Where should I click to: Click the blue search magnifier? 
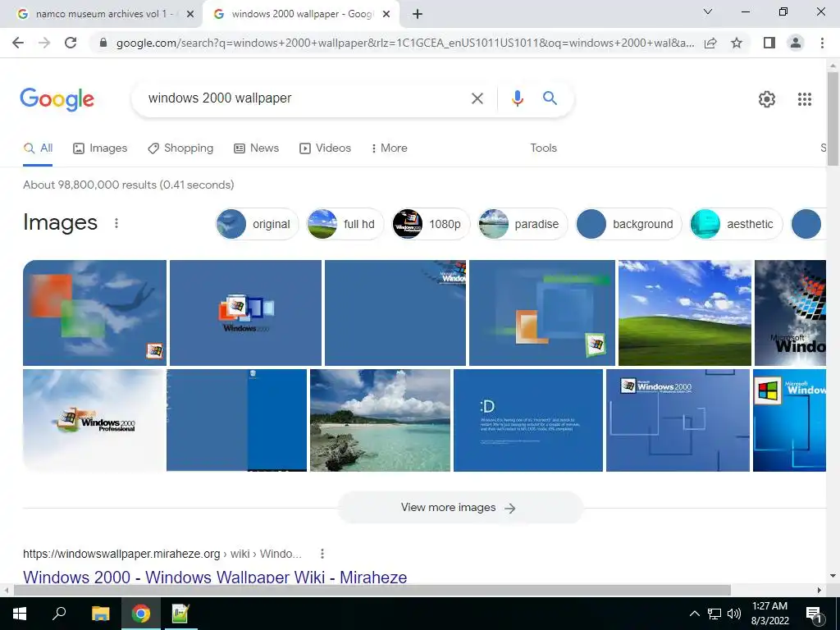pos(550,98)
